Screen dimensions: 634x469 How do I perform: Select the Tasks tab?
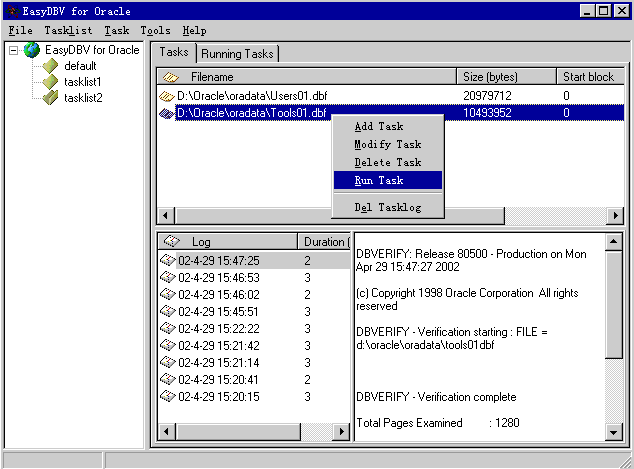tap(174, 52)
